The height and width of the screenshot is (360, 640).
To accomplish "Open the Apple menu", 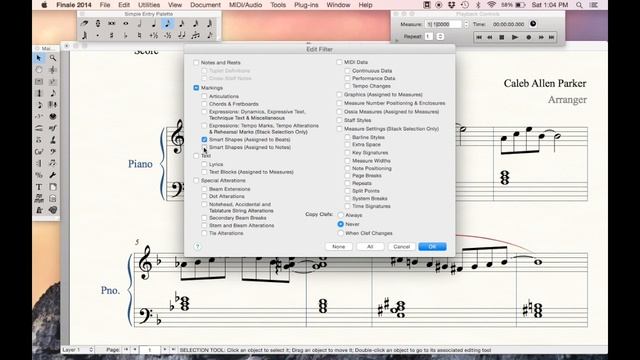I will (x=44, y=5).
